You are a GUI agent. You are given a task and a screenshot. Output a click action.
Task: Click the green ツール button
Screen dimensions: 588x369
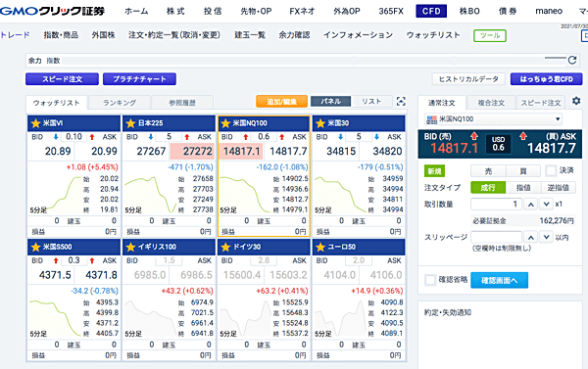(x=490, y=35)
